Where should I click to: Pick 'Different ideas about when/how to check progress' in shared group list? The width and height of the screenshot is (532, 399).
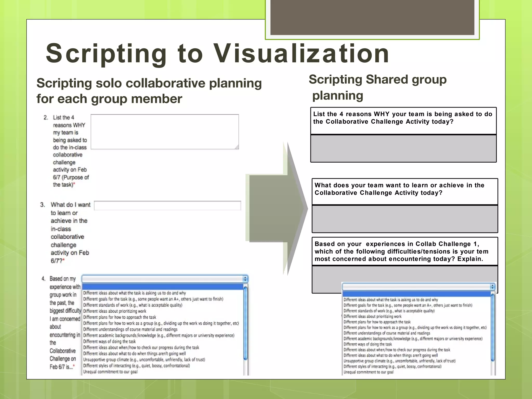[397, 350]
